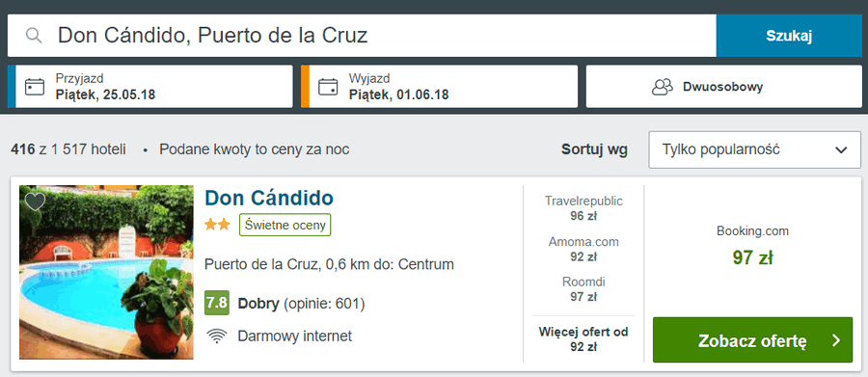Select the Travelrepublic 96 zł offer
The height and width of the screenshot is (377, 868).
[583, 208]
